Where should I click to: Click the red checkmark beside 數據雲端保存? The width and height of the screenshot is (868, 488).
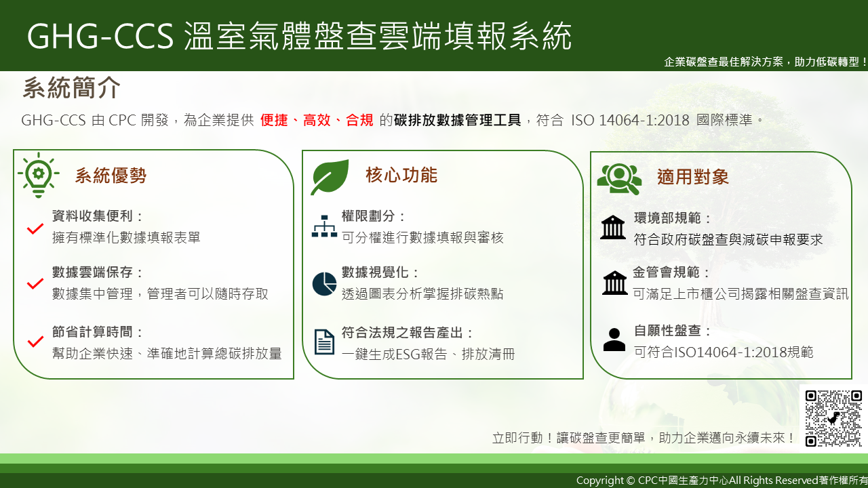[x=35, y=283]
